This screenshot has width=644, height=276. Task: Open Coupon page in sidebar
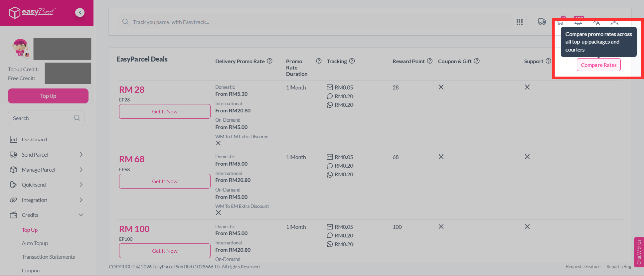point(31,271)
